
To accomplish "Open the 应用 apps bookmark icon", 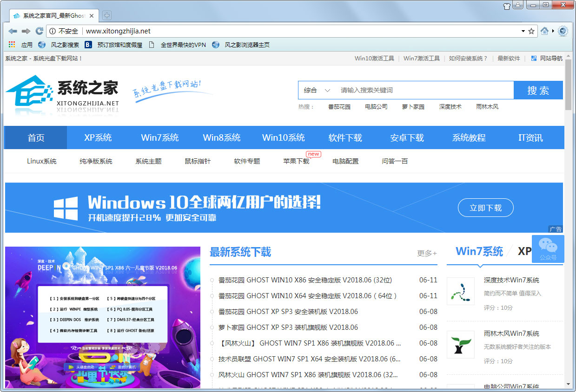I will pos(12,45).
